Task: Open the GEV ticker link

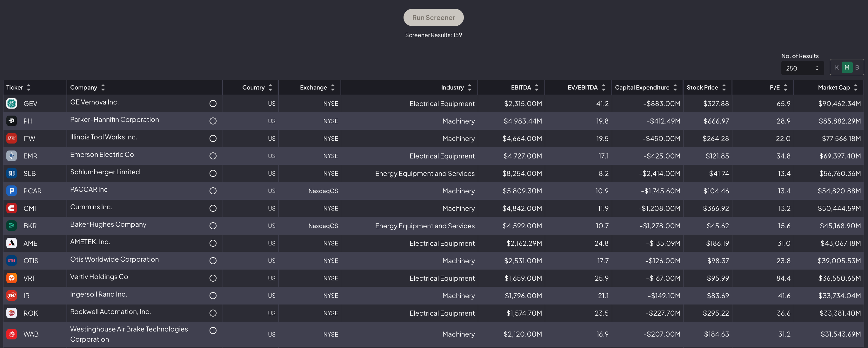Action: pos(30,104)
